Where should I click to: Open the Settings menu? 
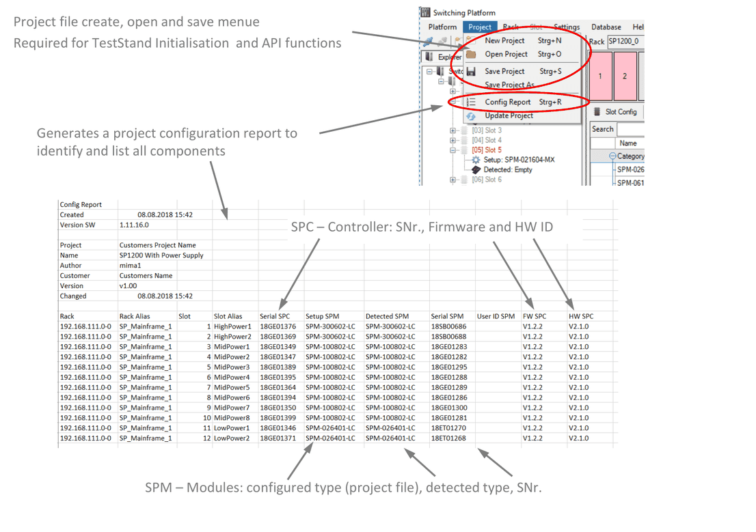tap(567, 27)
